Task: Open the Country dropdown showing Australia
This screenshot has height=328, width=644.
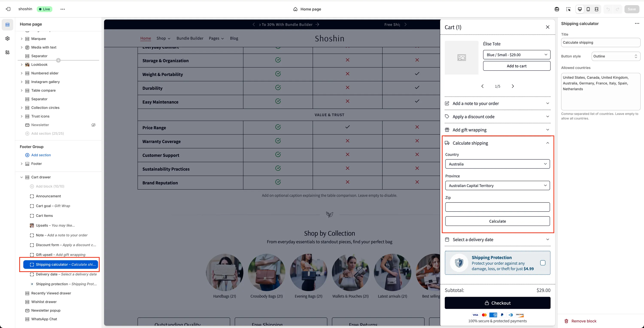Action: (x=497, y=164)
